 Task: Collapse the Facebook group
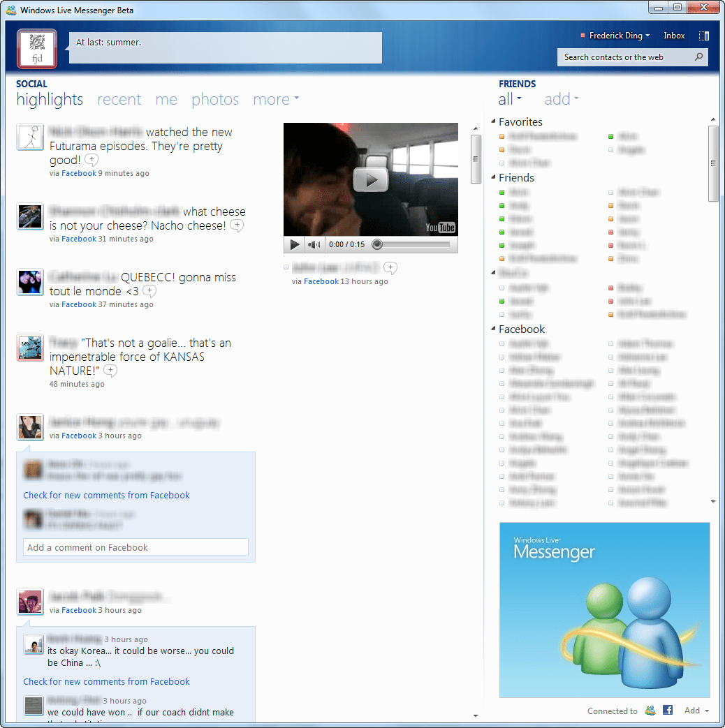(493, 329)
